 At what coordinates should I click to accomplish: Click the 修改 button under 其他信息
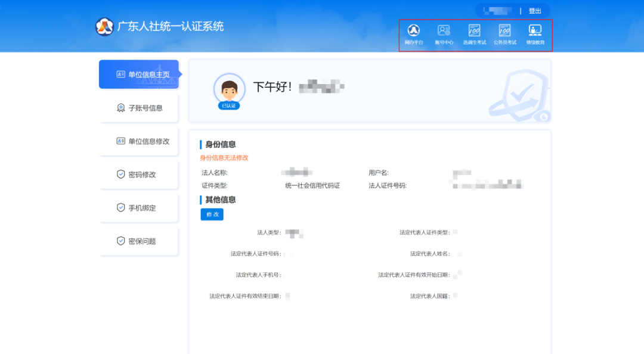(x=212, y=214)
